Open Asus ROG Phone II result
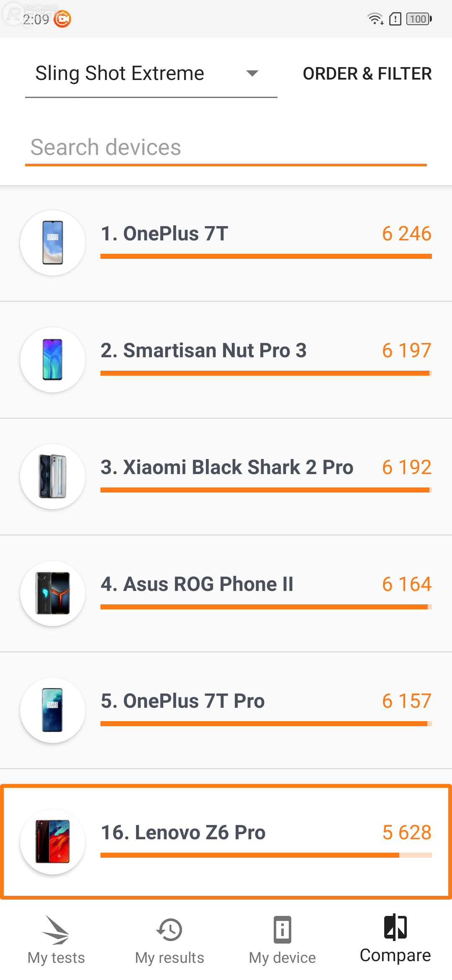The image size is (452, 980). (x=197, y=584)
